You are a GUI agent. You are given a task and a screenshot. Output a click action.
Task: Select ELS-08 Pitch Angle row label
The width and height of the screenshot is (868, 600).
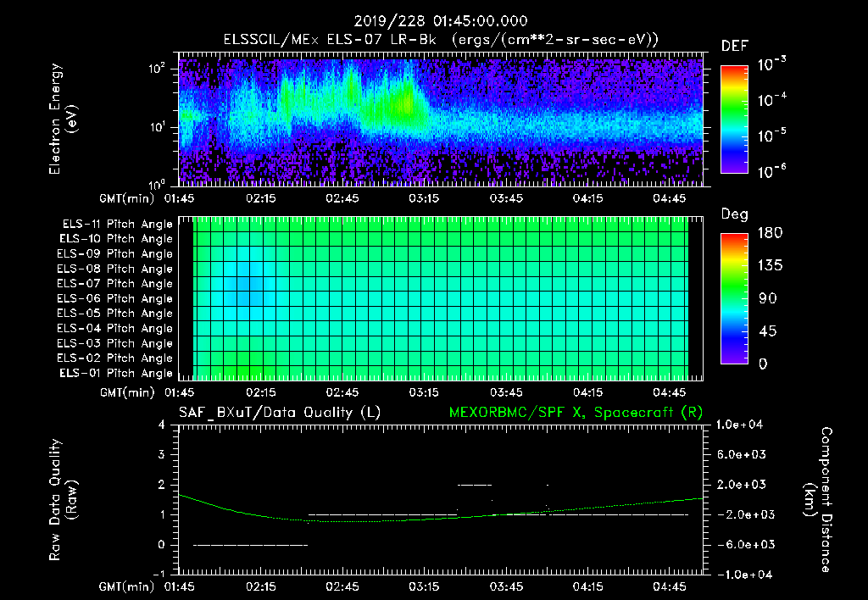(x=114, y=269)
